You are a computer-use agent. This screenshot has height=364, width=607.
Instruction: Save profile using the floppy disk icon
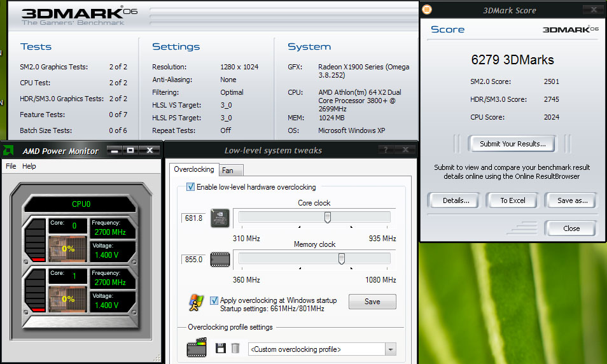pyautogui.click(x=221, y=348)
